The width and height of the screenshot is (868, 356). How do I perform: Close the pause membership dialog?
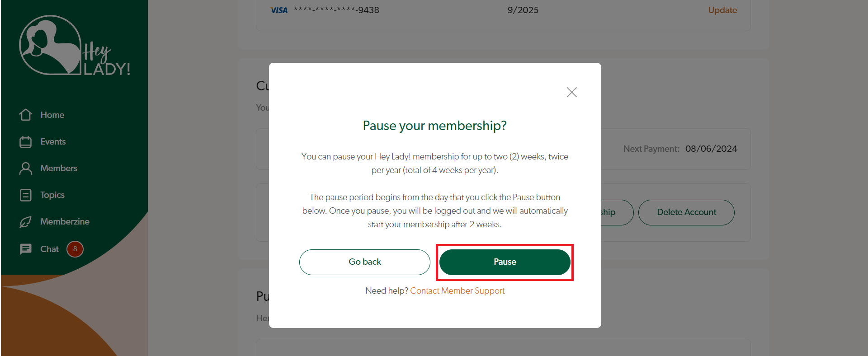pyautogui.click(x=571, y=92)
